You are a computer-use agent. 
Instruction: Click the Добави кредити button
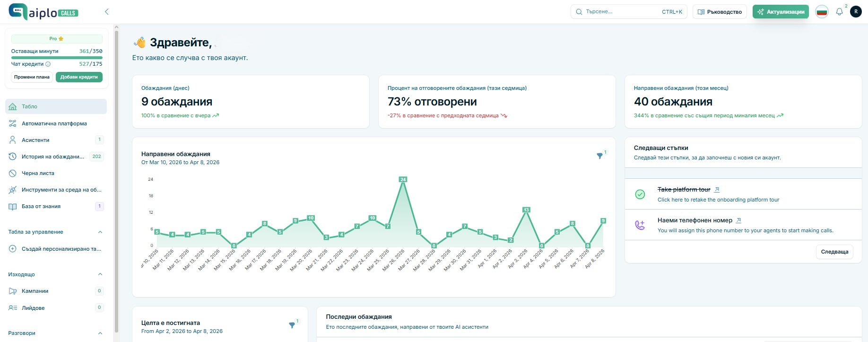[79, 77]
